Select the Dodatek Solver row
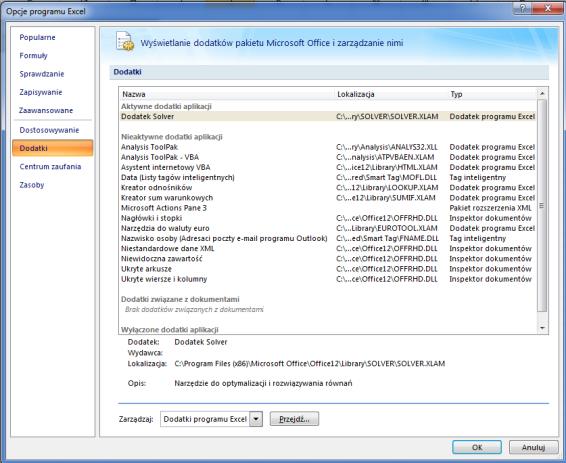 point(328,117)
